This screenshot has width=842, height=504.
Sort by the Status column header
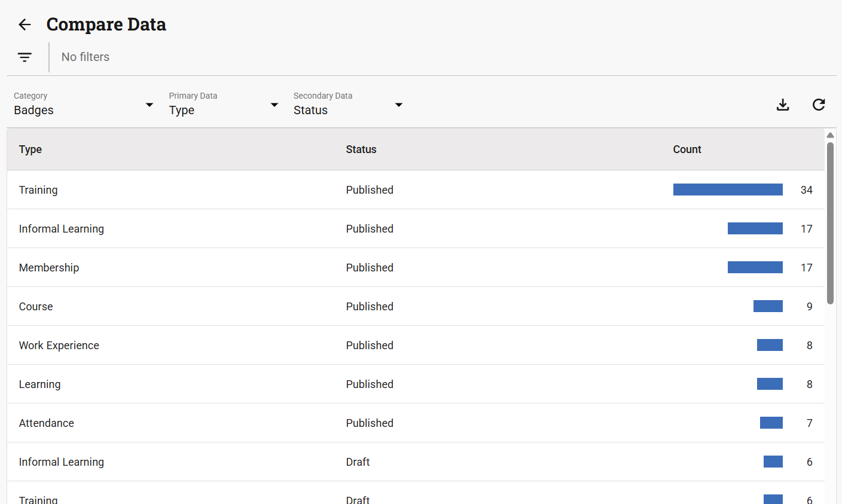[x=361, y=149]
